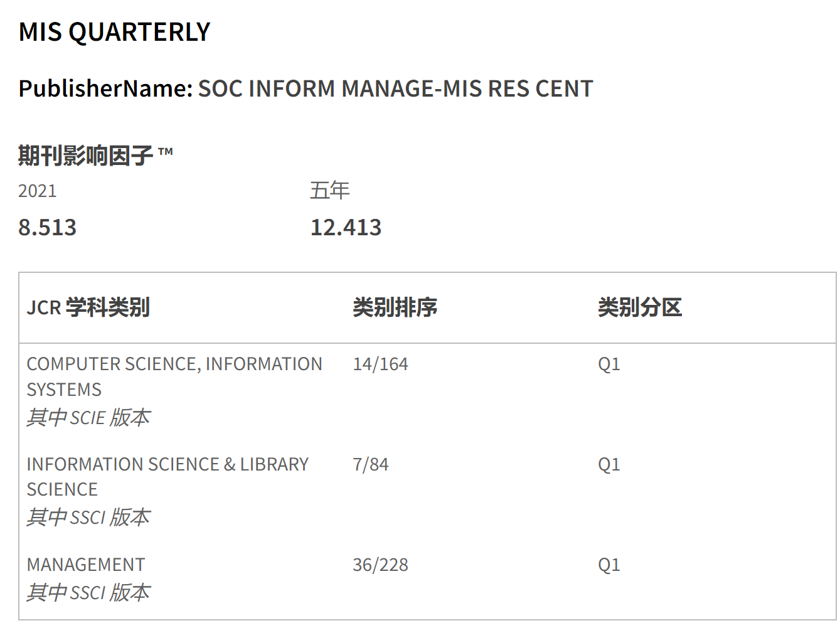
Task: Click the 类别分区 column header
Action: (x=639, y=307)
